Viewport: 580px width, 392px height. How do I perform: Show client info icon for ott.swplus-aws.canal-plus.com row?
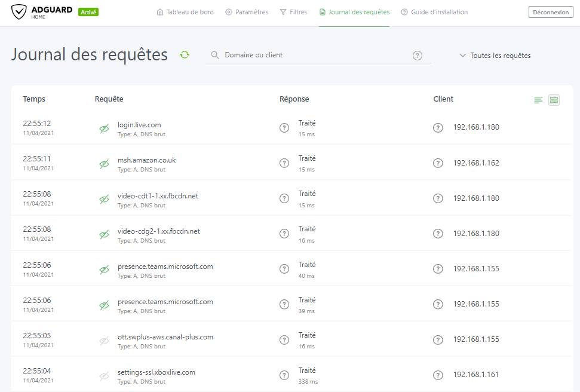point(438,340)
